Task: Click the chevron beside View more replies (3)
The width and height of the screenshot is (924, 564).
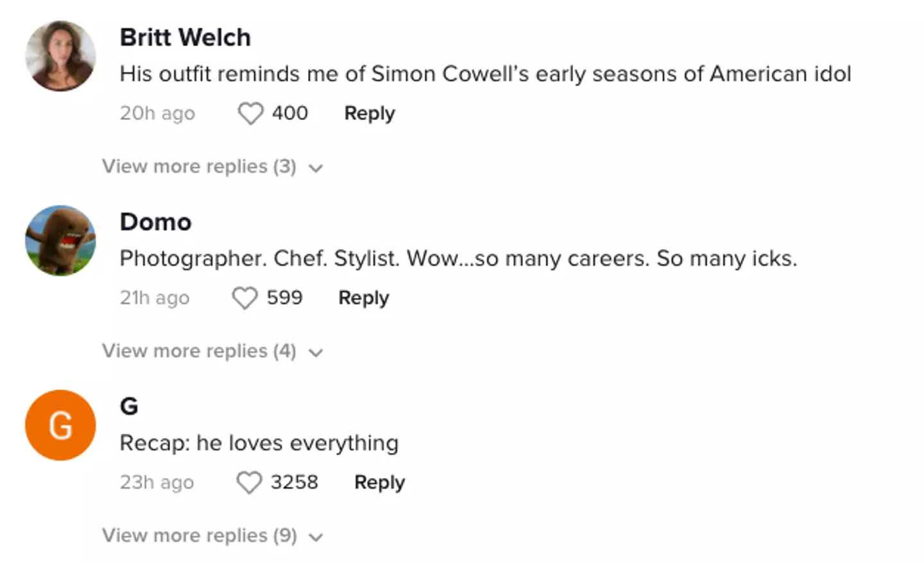Action: (316, 168)
